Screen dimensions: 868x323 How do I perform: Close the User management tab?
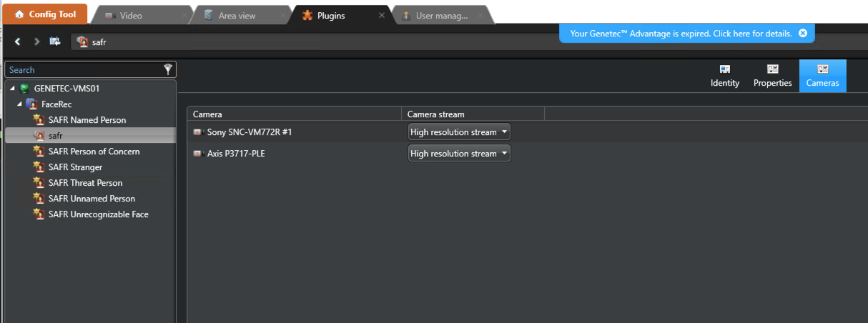(480, 15)
